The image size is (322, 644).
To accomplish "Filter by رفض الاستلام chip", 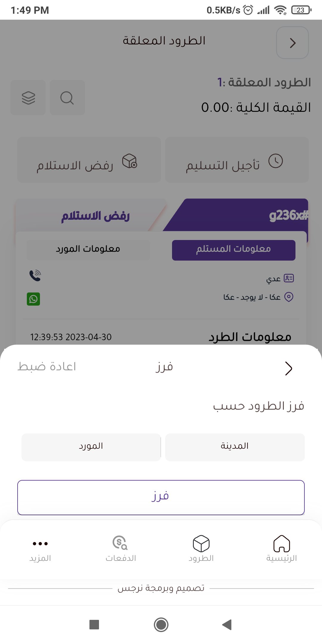I will (x=89, y=160).
